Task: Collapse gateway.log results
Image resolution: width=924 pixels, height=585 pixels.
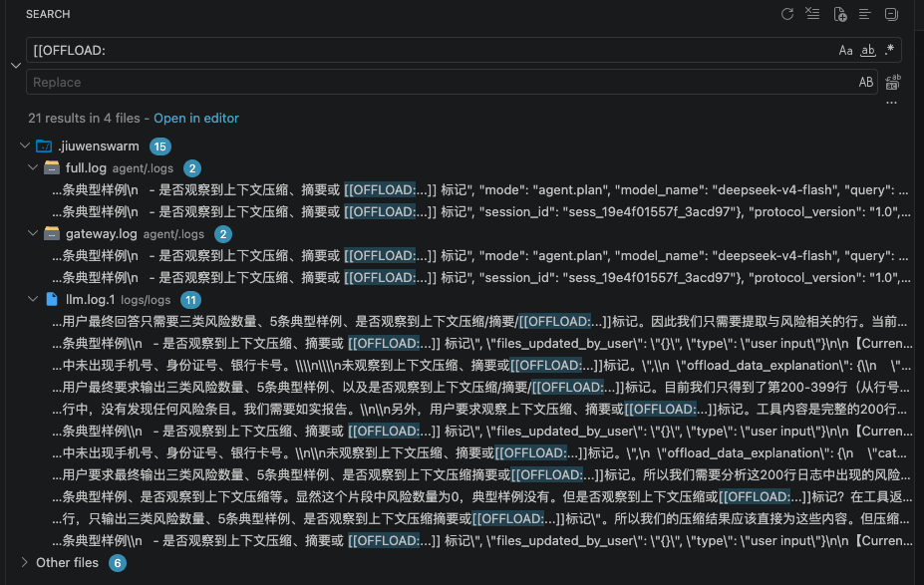Action: (x=33, y=234)
